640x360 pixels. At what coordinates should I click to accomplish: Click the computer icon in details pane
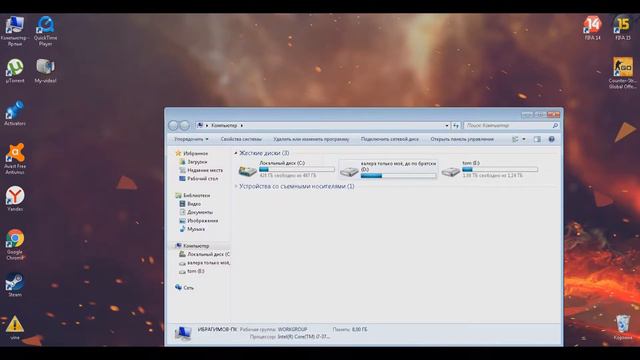182,333
